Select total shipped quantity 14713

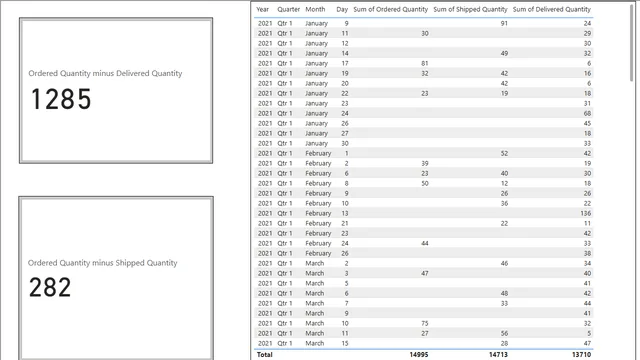point(498,355)
